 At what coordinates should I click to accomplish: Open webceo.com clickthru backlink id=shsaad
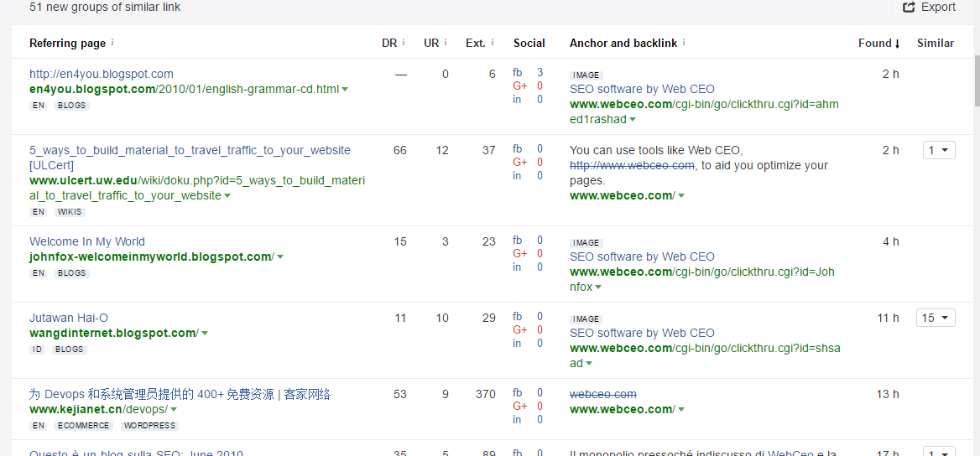[703, 356]
